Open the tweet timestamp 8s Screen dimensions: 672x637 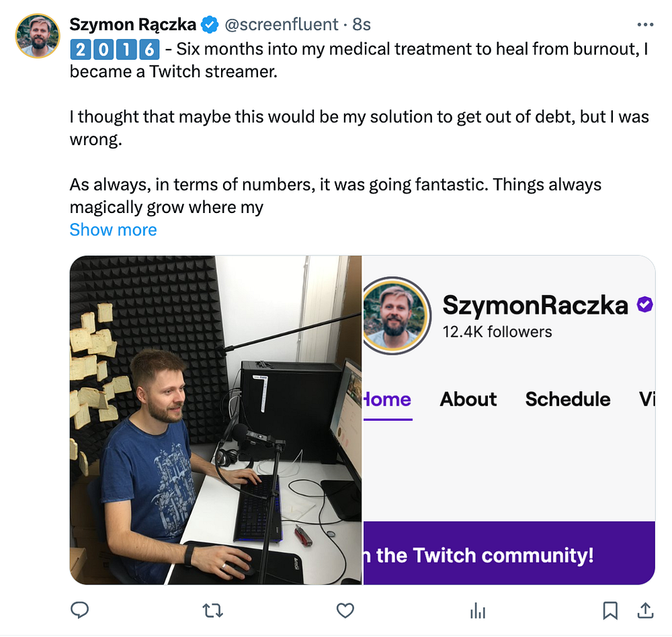pos(362,24)
